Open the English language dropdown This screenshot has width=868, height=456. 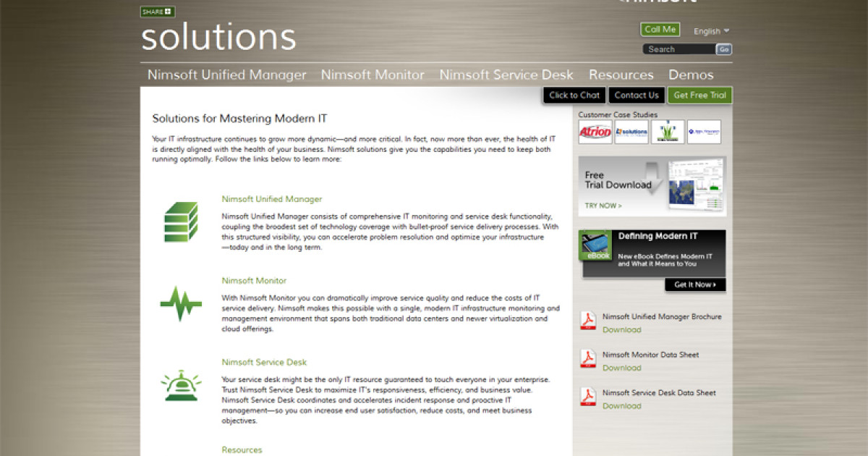click(x=711, y=30)
